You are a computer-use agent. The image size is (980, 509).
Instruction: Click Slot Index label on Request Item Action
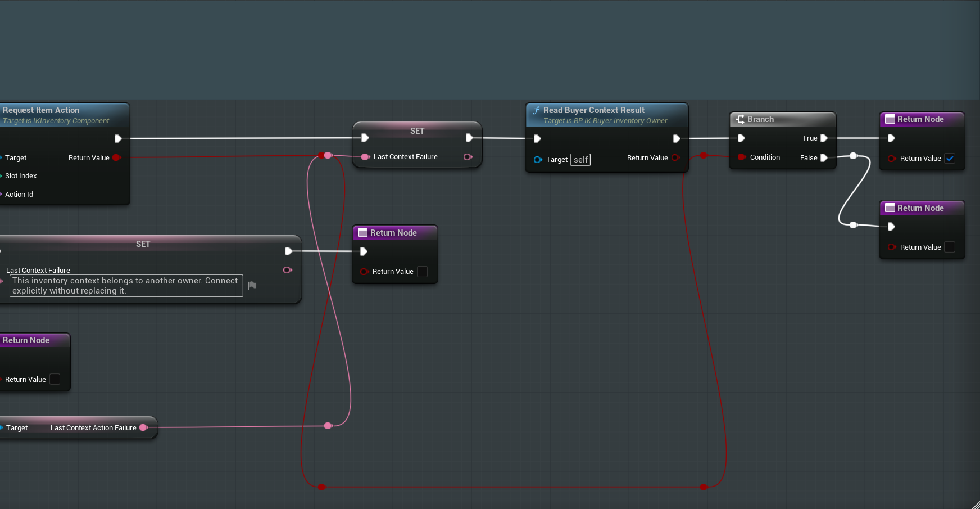coord(21,176)
